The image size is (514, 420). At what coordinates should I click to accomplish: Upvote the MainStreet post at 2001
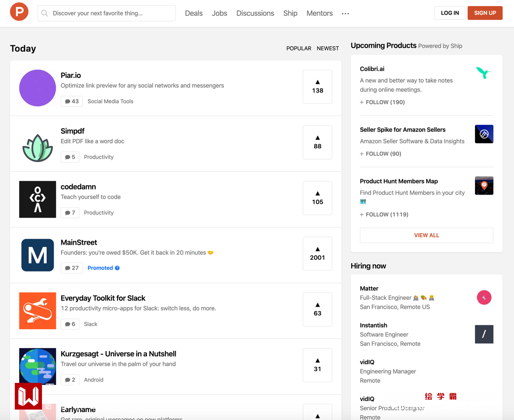(318, 254)
